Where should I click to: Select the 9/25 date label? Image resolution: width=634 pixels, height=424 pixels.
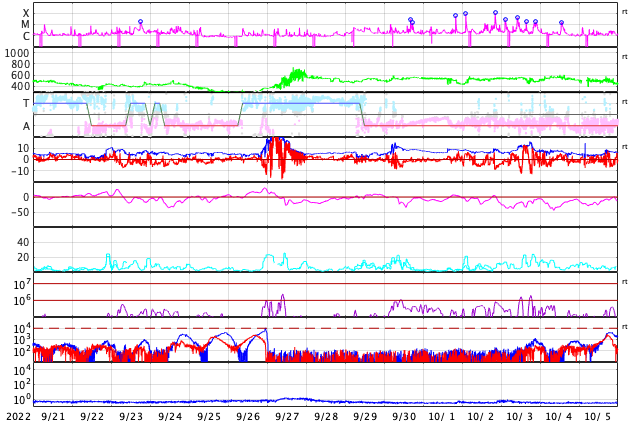[209, 417]
